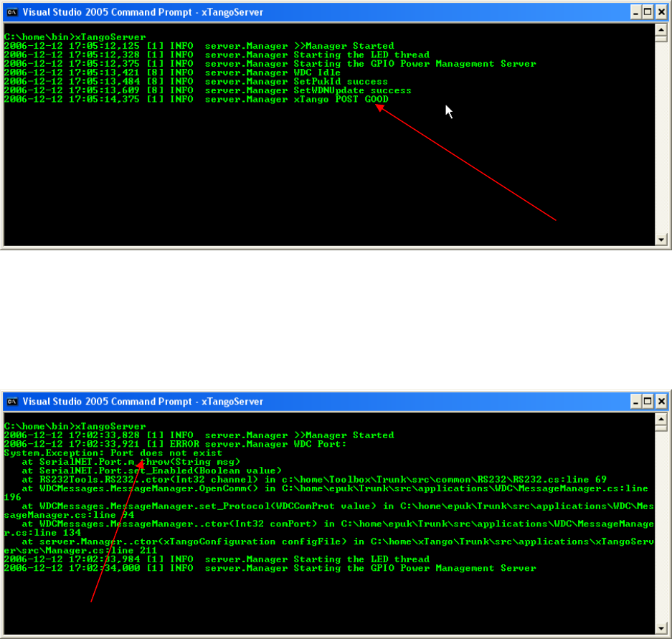Screen dimensions: 672x639
Task: Click the 'SetWDNUpdate success' log line
Action: tap(208, 90)
